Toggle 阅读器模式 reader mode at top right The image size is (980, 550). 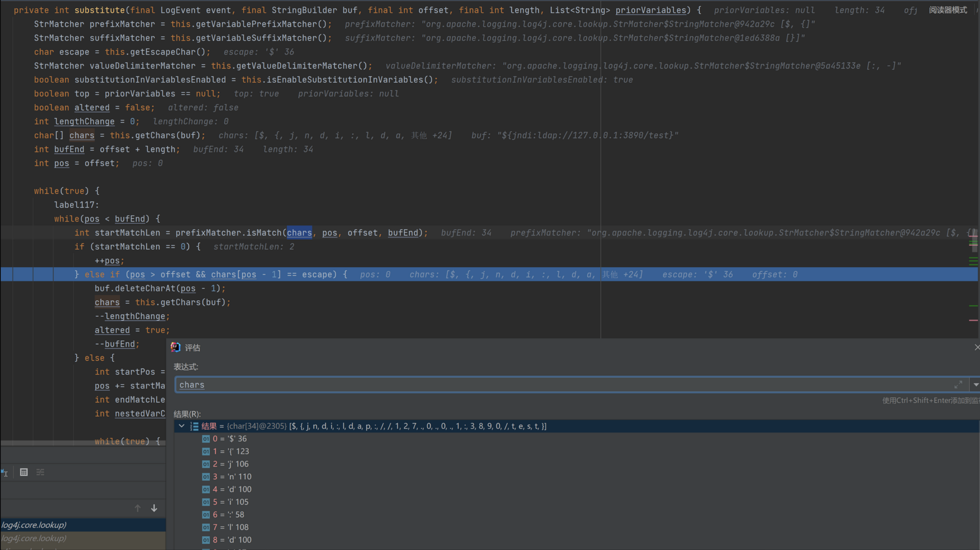947,10
